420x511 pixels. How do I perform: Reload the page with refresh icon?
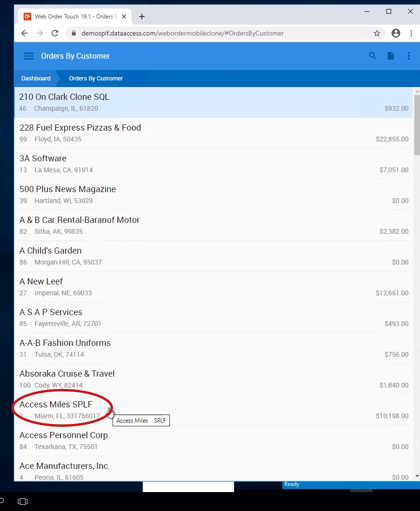pos(55,33)
